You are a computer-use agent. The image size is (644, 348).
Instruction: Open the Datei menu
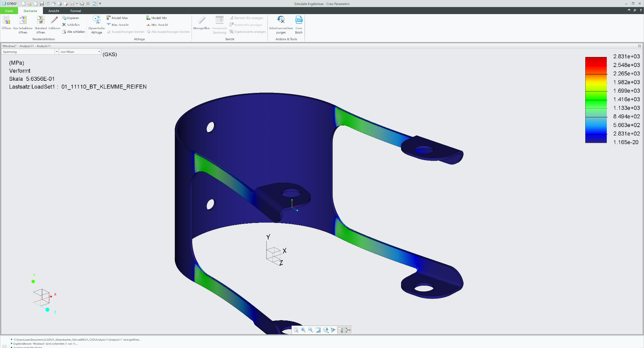(9, 11)
